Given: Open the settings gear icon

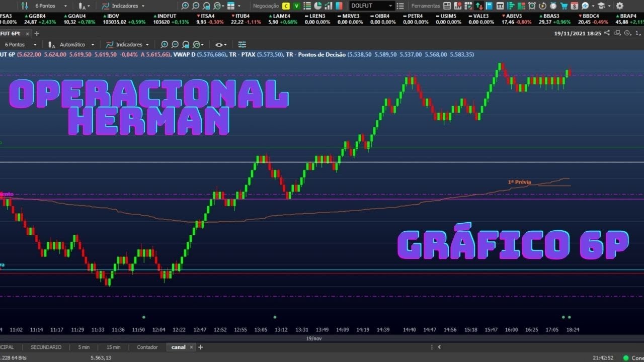Looking at the screenshot, I should tap(619, 6).
